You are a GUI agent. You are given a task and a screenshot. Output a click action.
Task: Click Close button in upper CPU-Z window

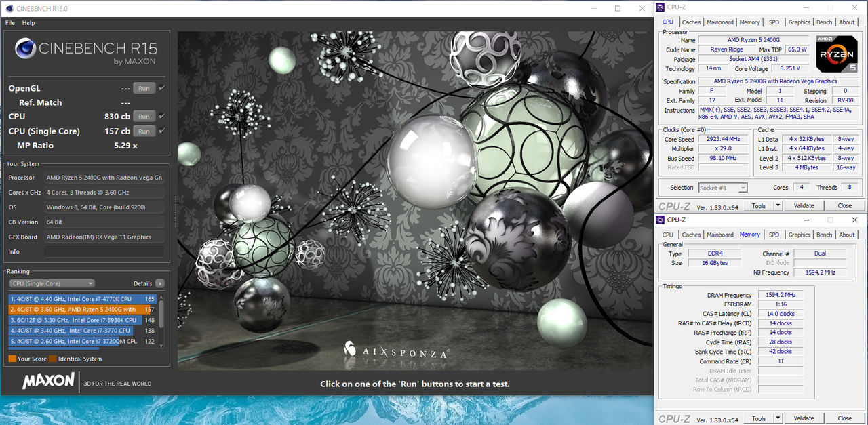844,206
